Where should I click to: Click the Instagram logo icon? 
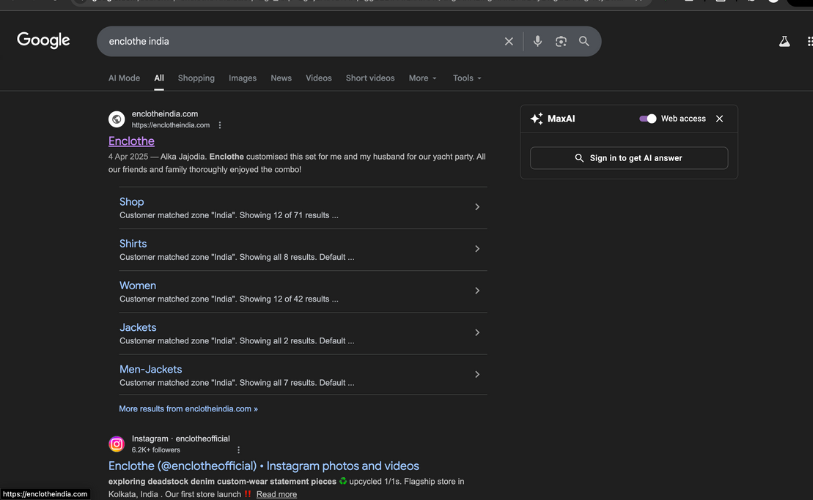117,444
